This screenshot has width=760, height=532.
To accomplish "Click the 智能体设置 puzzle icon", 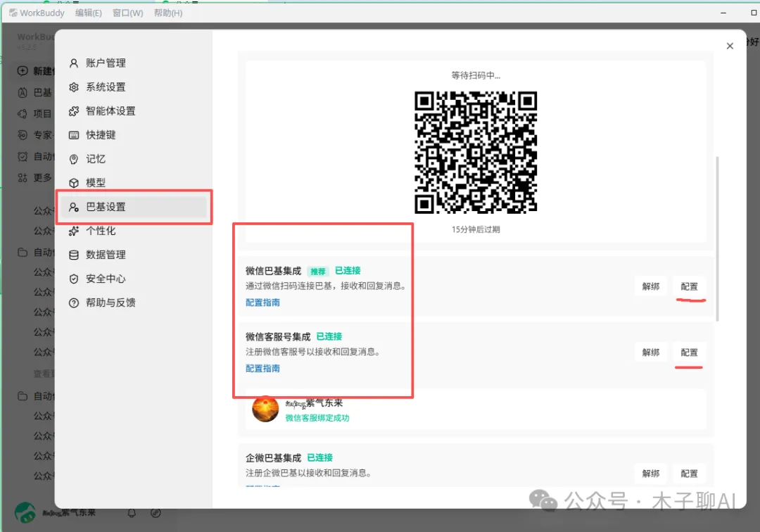I will pos(74,111).
